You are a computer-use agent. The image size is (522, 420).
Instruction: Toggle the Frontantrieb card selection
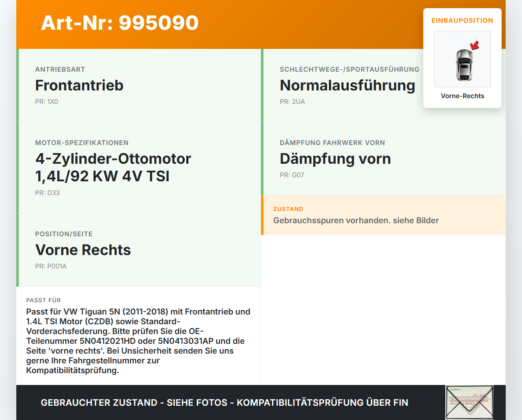pos(139,86)
